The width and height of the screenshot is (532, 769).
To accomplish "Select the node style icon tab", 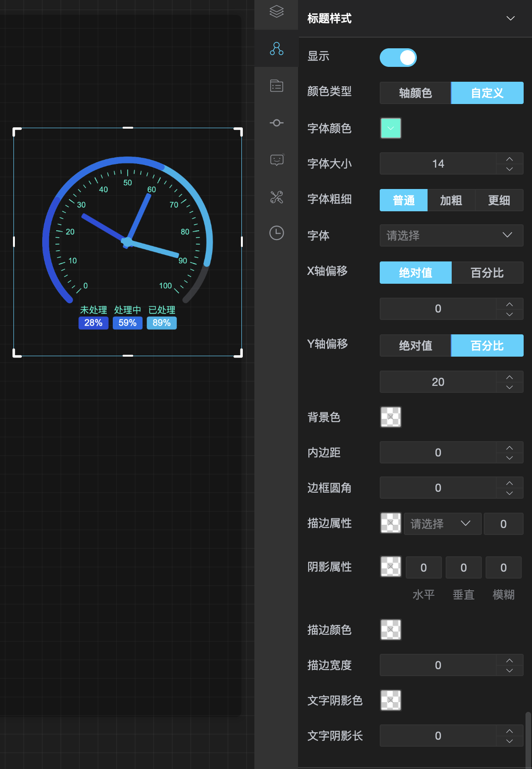I will (277, 48).
